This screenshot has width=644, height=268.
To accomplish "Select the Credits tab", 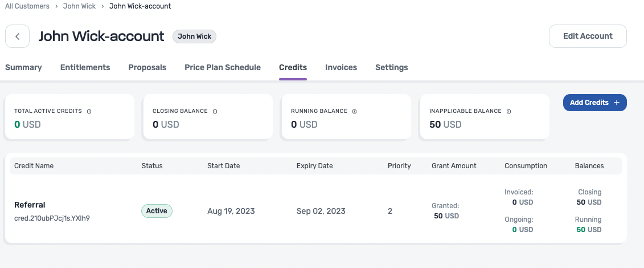I will [293, 67].
